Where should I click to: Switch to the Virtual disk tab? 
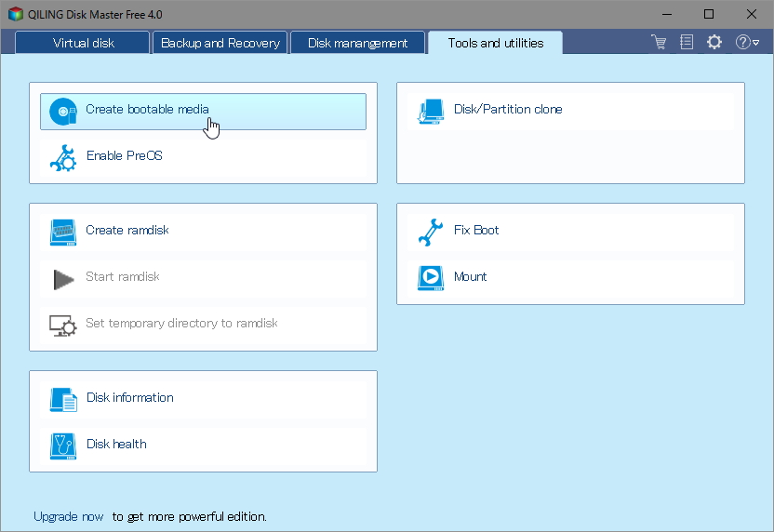(x=83, y=43)
